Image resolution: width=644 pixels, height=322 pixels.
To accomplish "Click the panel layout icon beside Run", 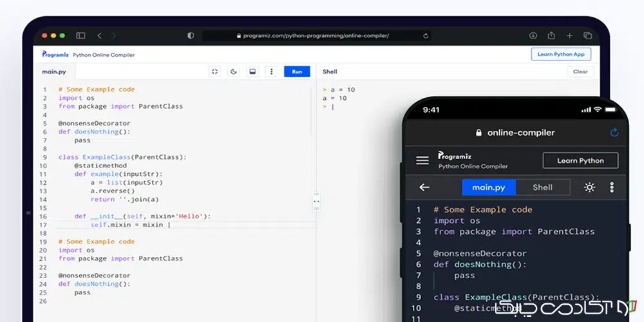I will (252, 71).
